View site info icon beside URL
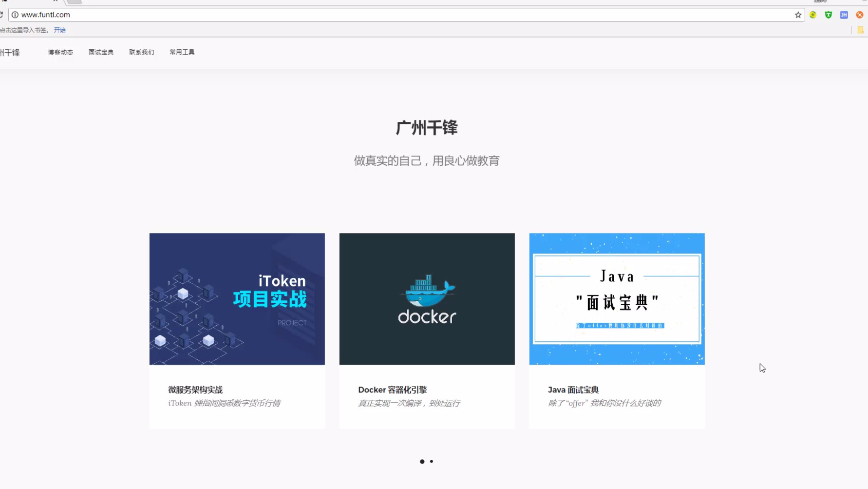 [x=15, y=15]
